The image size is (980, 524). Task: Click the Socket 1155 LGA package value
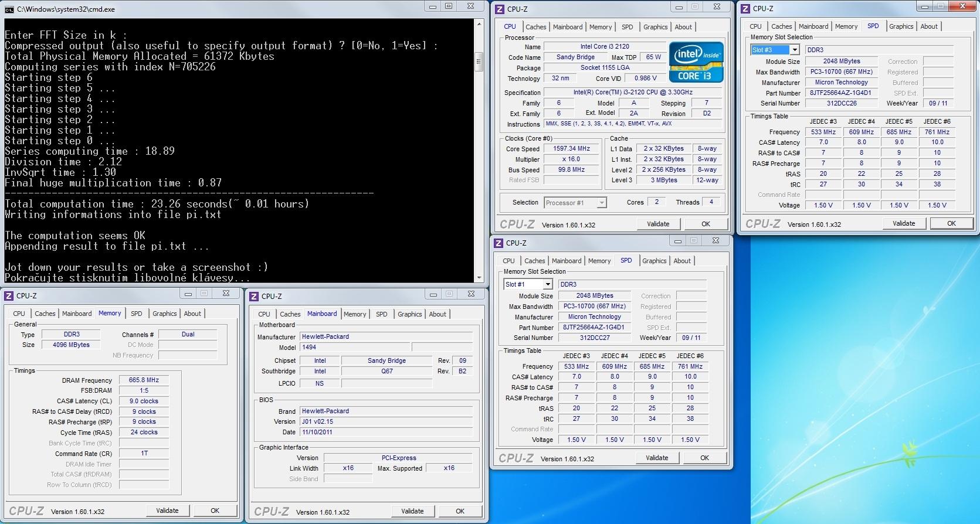tap(605, 67)
